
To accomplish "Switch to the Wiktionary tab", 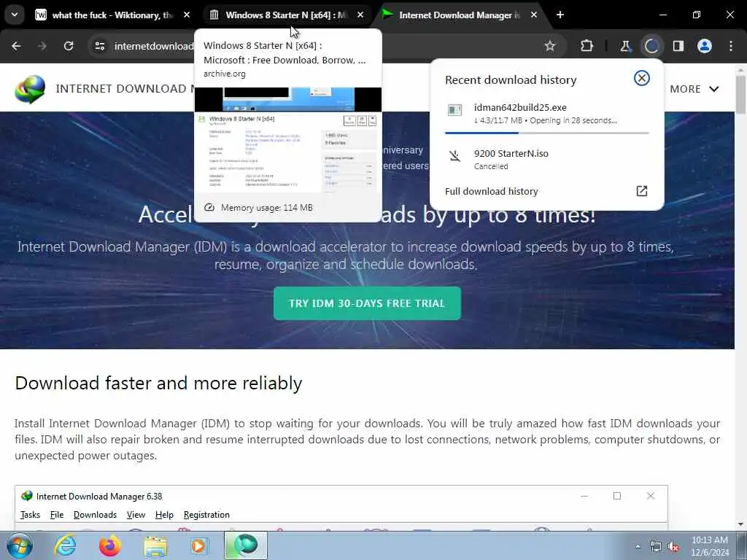I will coord(113,15).
